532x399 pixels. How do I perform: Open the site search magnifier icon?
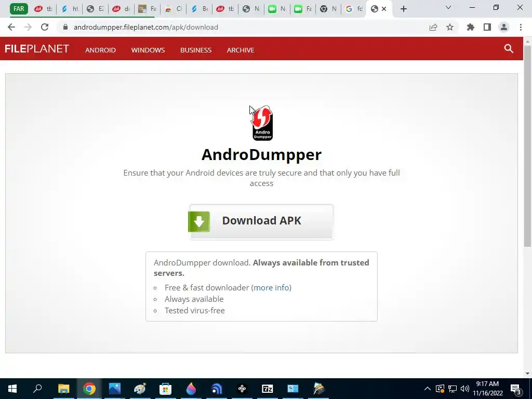[509, 48]
